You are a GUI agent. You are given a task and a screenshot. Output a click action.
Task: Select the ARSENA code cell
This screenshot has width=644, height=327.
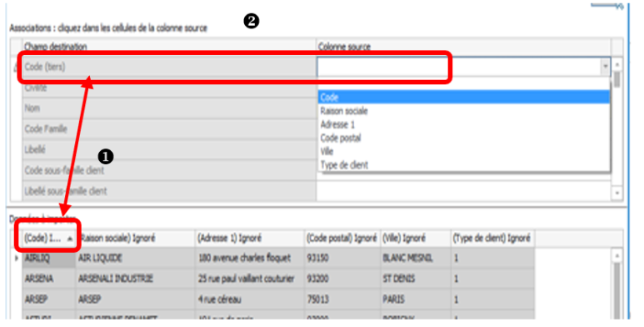(x=49, y=279)
